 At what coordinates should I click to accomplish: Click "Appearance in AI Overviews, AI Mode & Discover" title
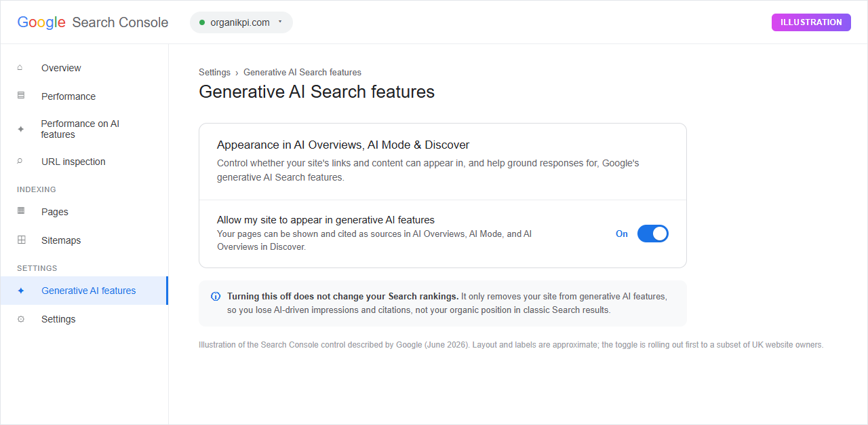[x=343, y=145]
